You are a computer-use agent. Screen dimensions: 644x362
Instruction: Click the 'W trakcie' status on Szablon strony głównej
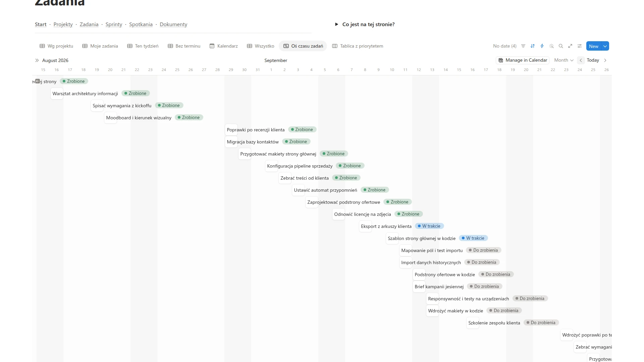(473, 238)
